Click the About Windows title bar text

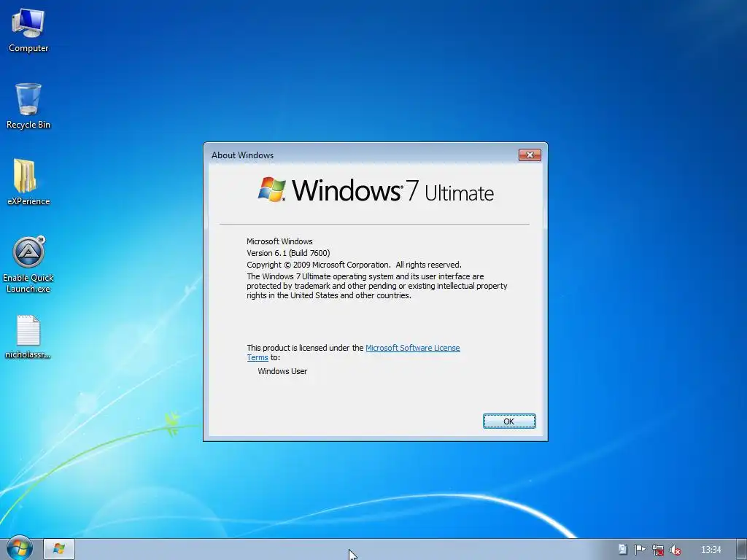[242, 155]
